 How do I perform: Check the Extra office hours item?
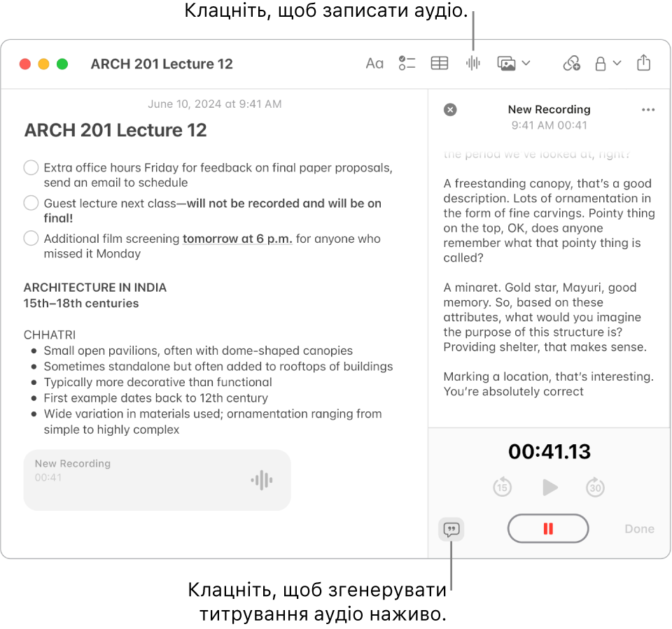(x=31, y=167)
